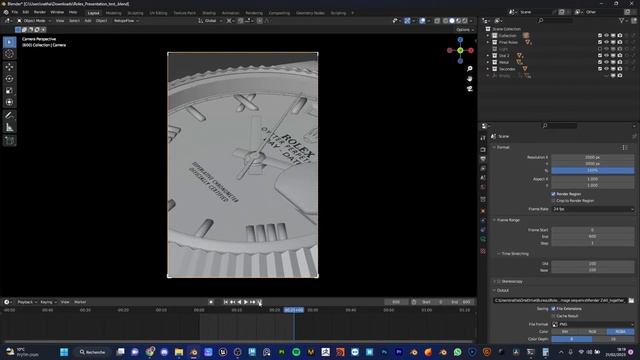Select RGBA color mode button
Viewport: 640px width, 360px height.
[620, 332]
